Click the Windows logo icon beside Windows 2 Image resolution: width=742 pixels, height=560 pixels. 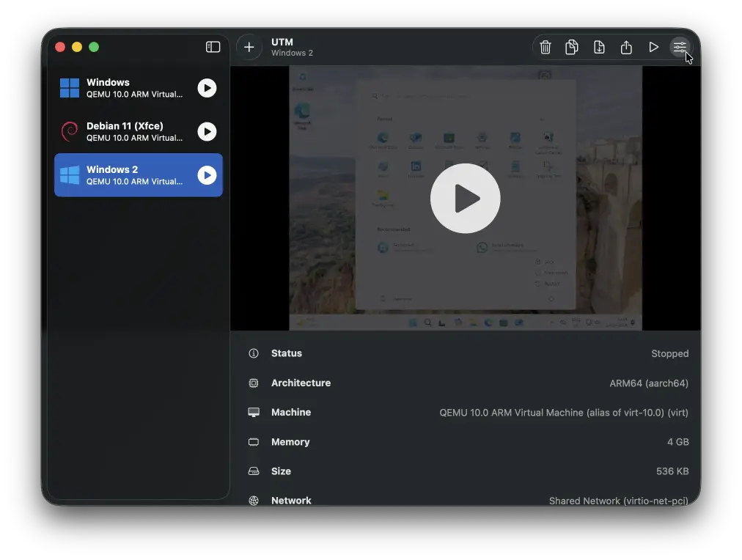pos(70,175)
